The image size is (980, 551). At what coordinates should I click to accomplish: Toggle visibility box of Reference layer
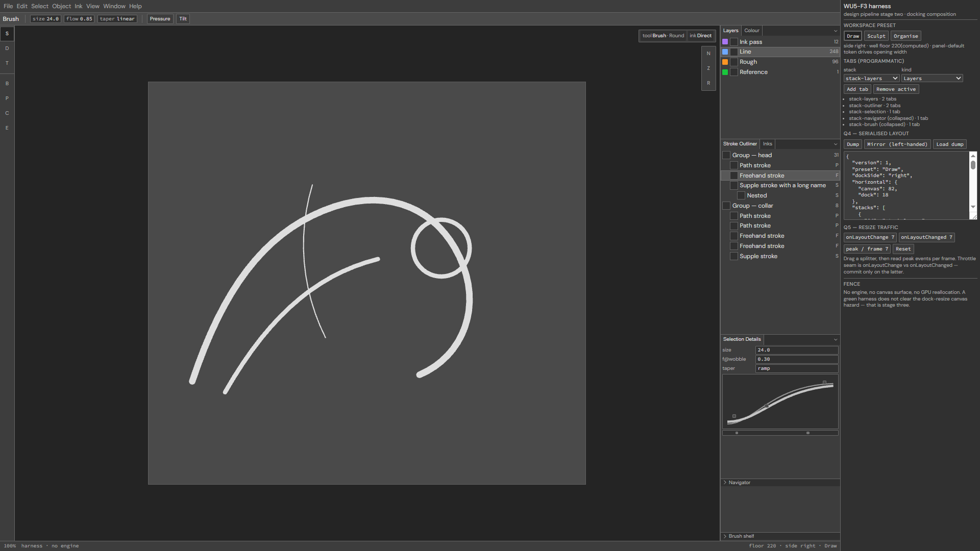(734, 72)
